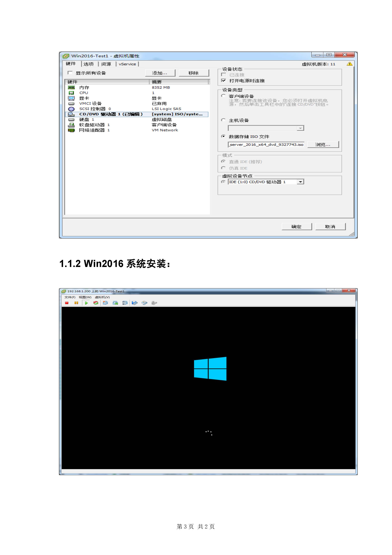Click the revert to snapshot icon
This screenshot has width=392, height=555.
click(115, 303)
